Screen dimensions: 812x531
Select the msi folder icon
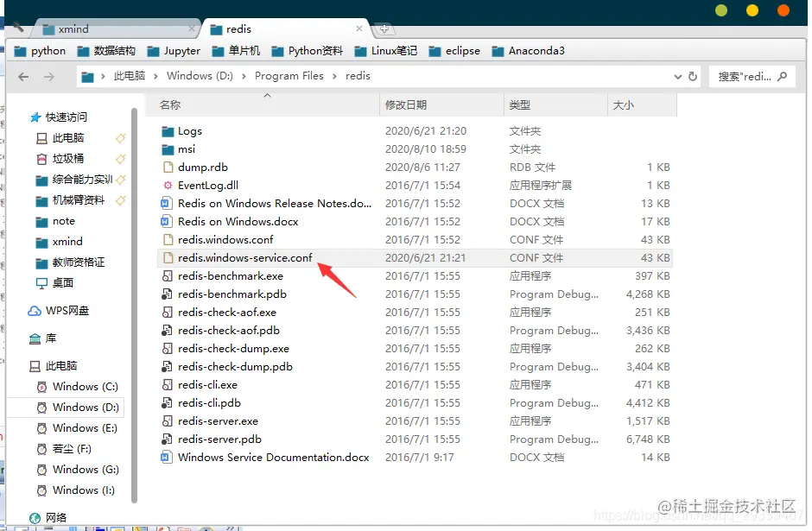pyautogui.click(x=168, y=149)
